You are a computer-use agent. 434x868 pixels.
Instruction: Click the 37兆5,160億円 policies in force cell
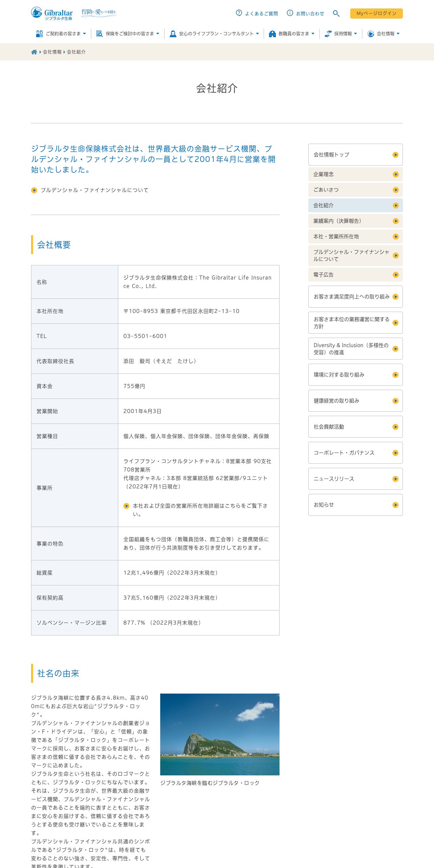click(x=199, y=598)
